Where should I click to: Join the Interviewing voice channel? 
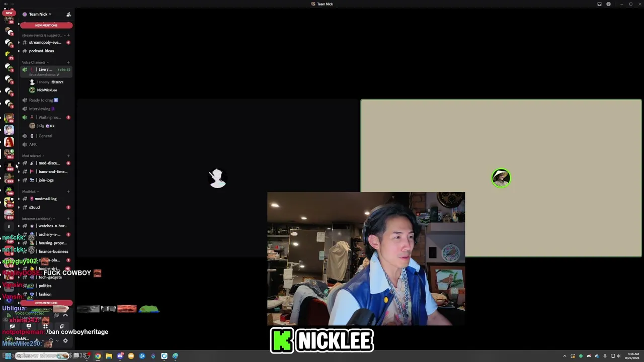click(46, 109)
